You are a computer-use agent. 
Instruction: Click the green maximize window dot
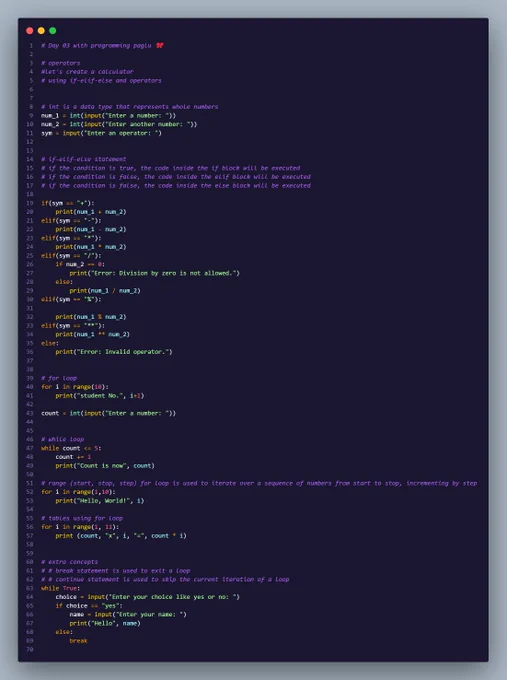53,30
